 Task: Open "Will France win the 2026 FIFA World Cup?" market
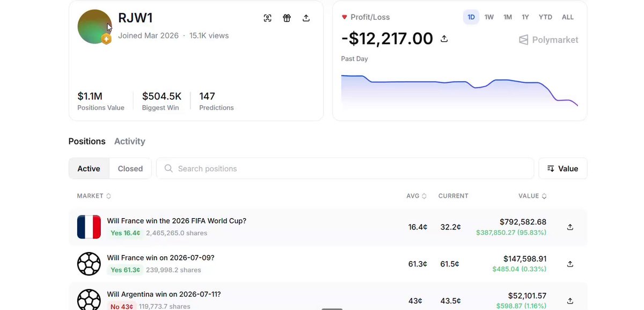177,221
